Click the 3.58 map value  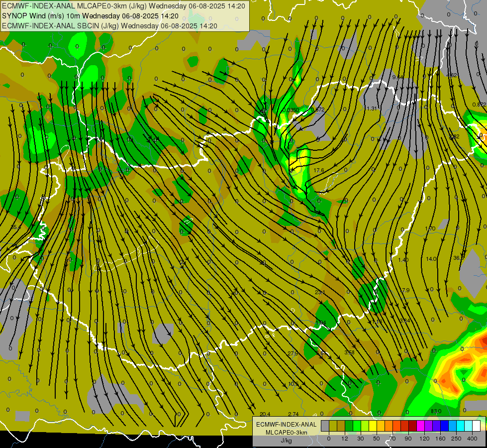pyautogui.click(x=349, y=352)
